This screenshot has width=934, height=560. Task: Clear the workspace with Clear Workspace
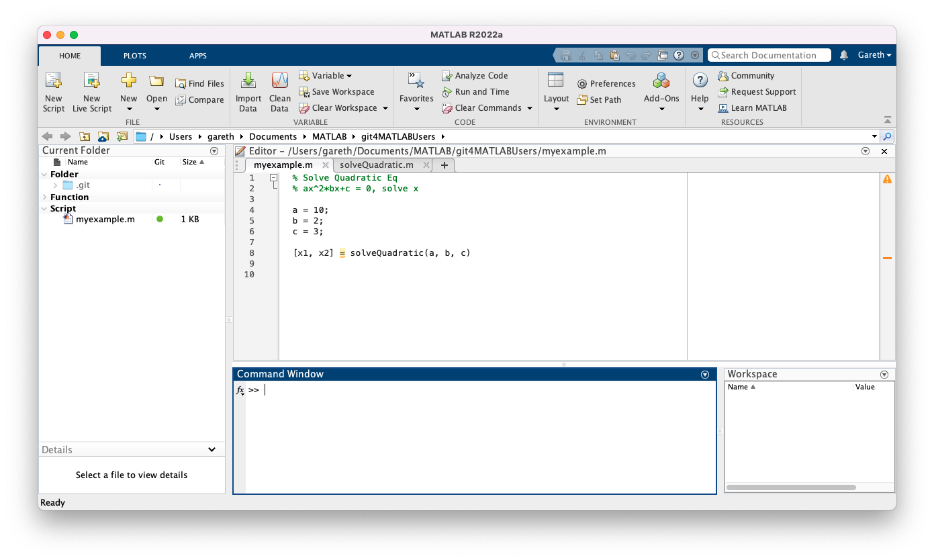pyautogui.click(x=338, y=107)
